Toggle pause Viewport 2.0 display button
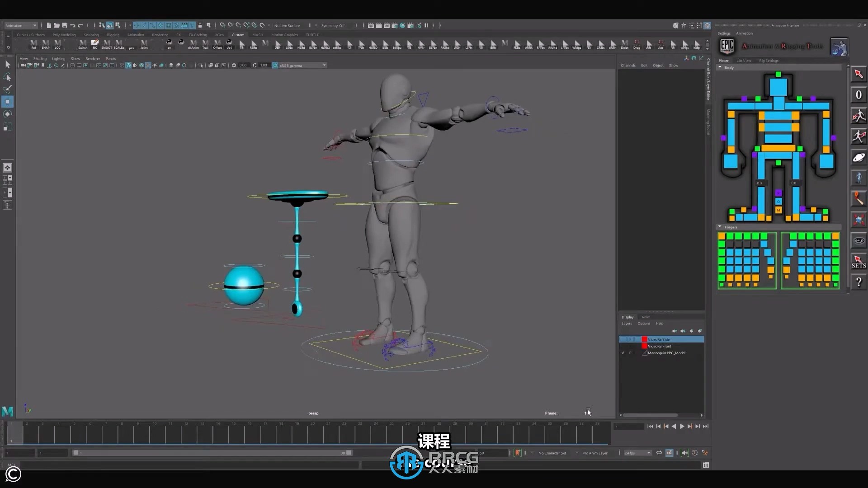The width and height of the screenshot is (868, 488). 426,25
